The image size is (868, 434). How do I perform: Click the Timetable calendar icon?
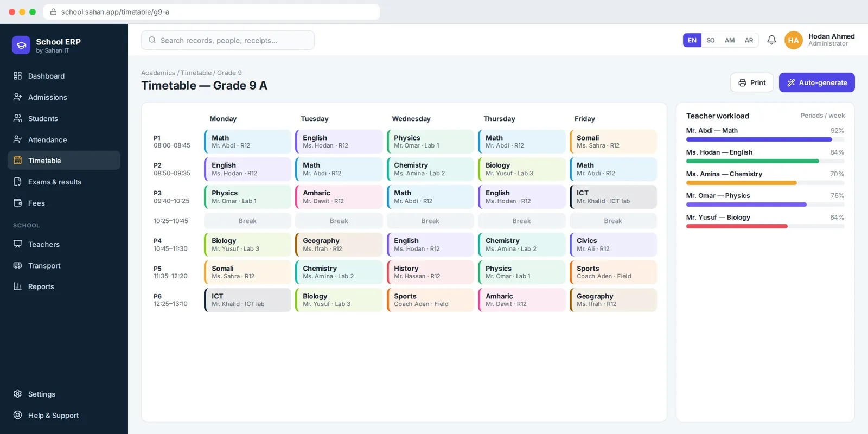(18, 161)
